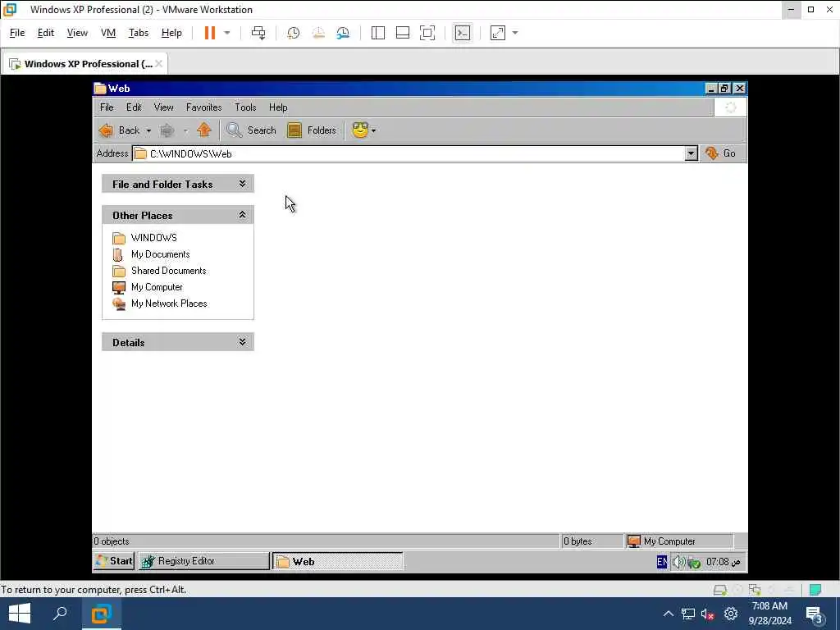Open the Windows 10 Start menu
This screenshot has height=630, width=840.
coord(20,614)
